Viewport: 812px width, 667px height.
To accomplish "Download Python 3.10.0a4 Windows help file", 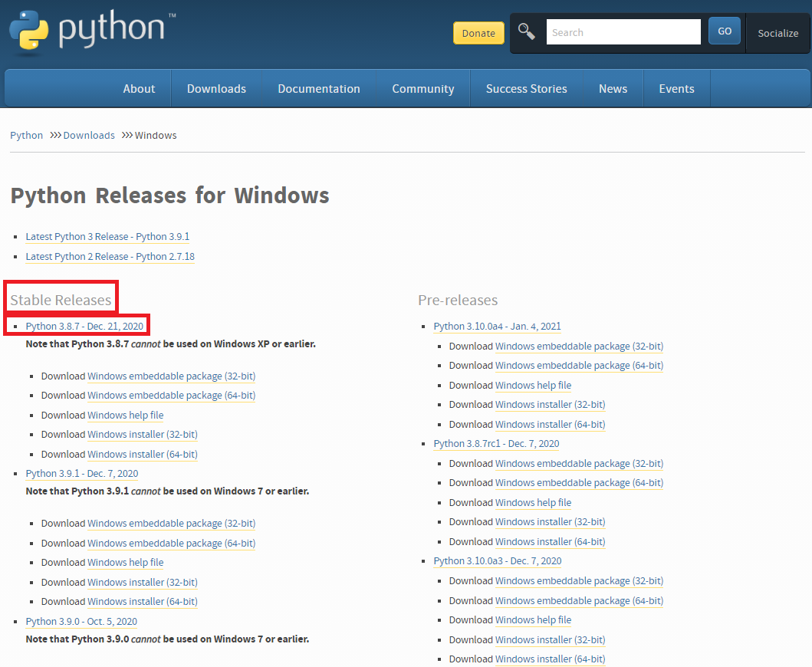I will (x=534, y=386).
